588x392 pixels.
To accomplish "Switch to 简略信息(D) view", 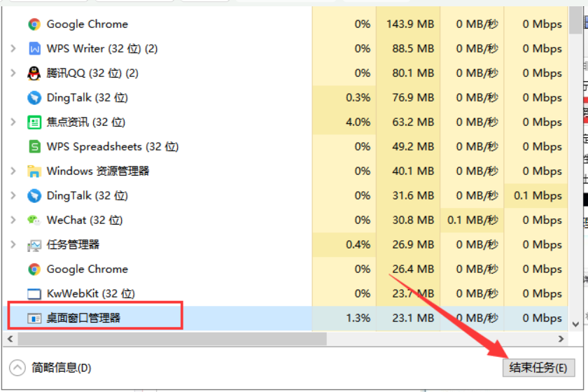I will 50,367.
